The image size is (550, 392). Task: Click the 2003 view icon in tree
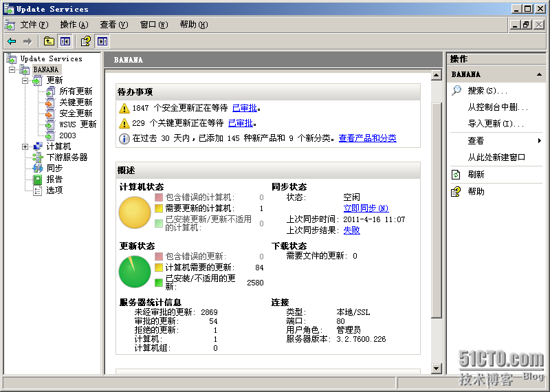(50, 135)
